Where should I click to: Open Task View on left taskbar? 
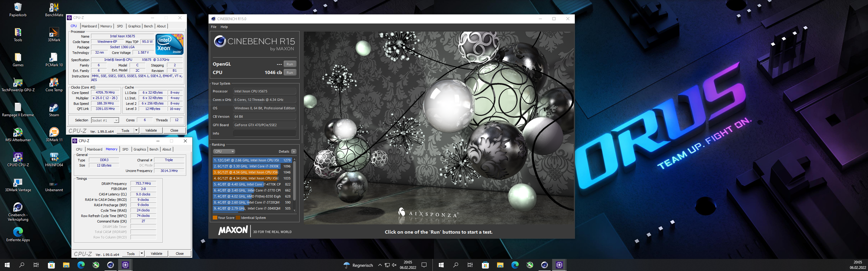pos(36,265)
